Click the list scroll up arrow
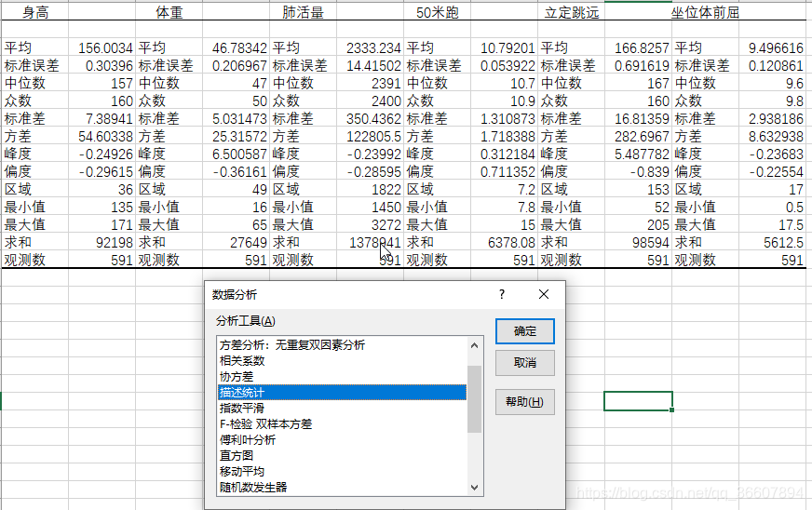 point(474,345)
